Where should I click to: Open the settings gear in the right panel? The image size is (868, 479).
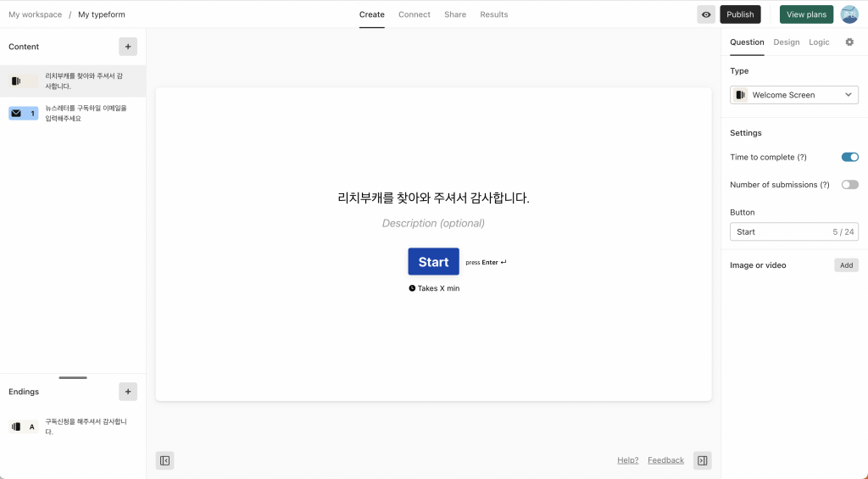(849, 42)
